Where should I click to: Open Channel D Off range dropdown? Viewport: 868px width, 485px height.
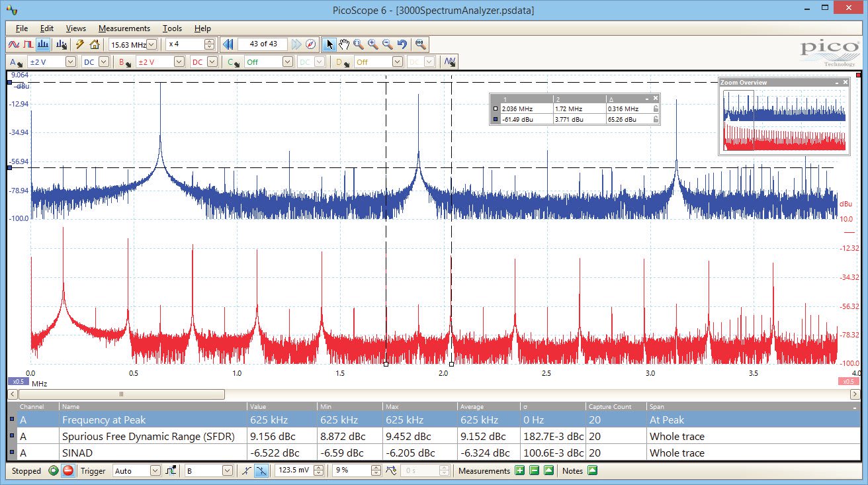tap(397, 62)
